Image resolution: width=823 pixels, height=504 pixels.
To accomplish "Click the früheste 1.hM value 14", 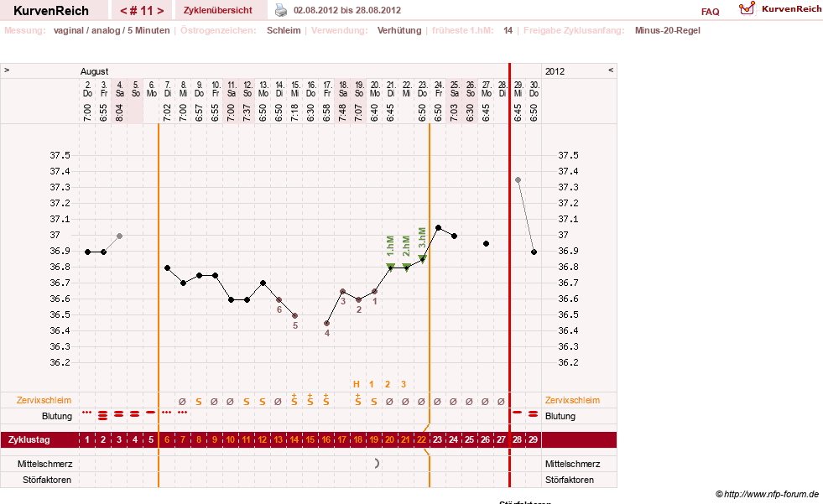I will 508,30.
